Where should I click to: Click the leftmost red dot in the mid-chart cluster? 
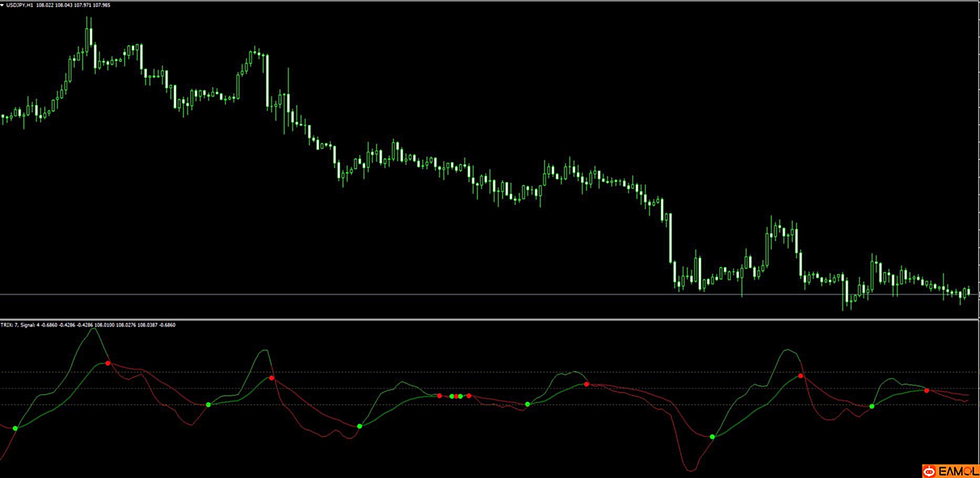(x=439, y=396)
